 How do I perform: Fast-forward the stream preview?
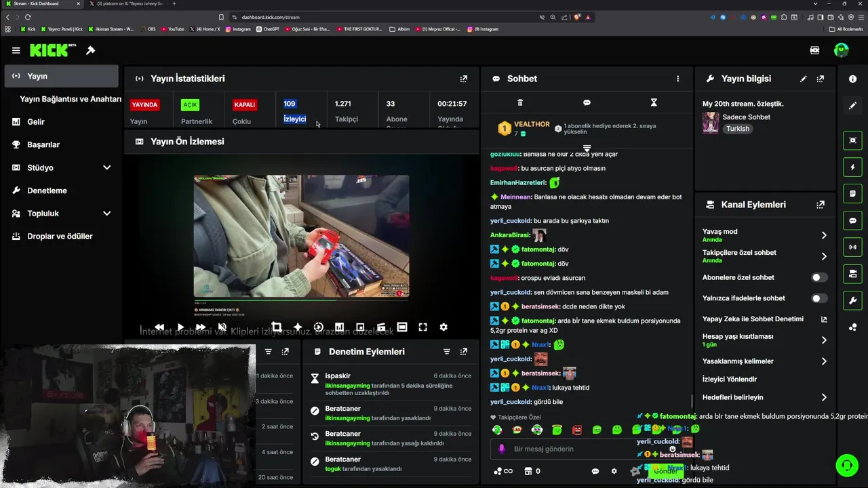point(201,327)
